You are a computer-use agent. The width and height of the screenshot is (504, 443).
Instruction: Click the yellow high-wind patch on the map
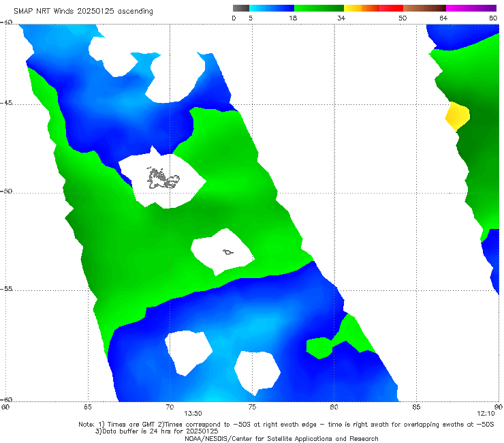point(458,116)
